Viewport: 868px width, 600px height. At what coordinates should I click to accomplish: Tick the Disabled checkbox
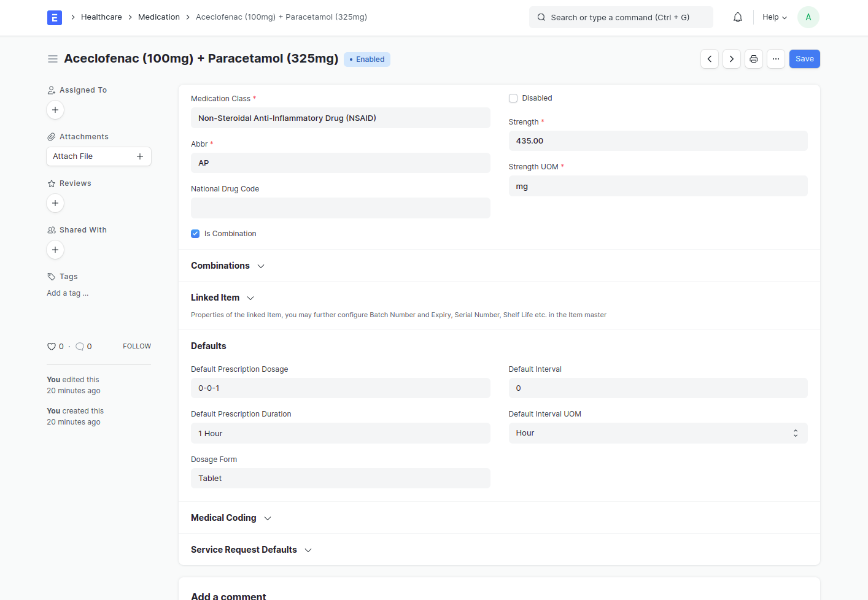(x=513, y=98)
